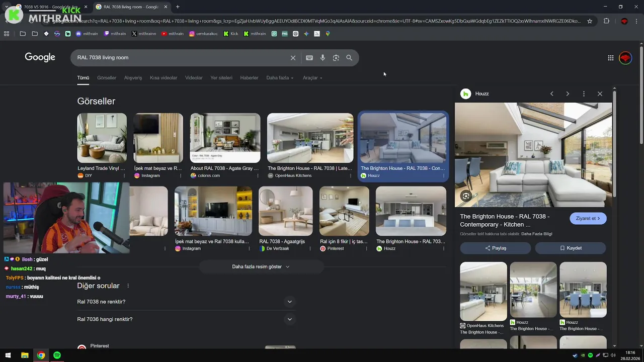
Task: Open the YouTube mithrain bookmark
Action: (173, 34)
